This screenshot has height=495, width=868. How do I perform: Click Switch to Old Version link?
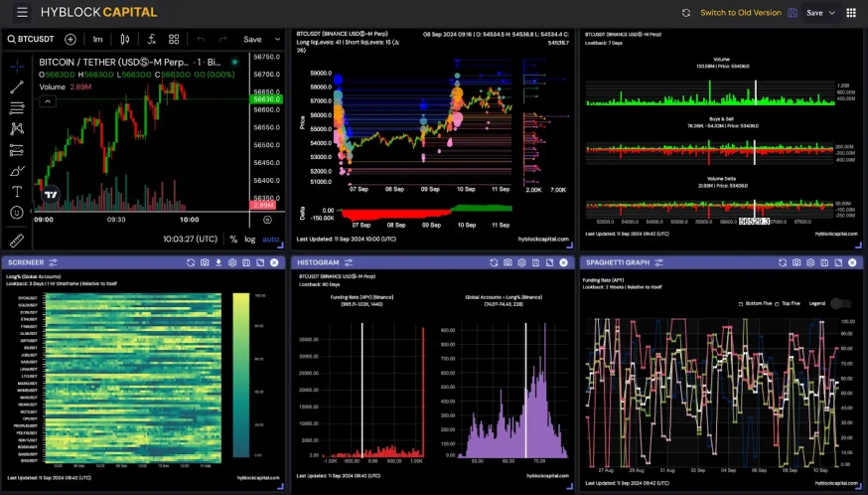740,13
